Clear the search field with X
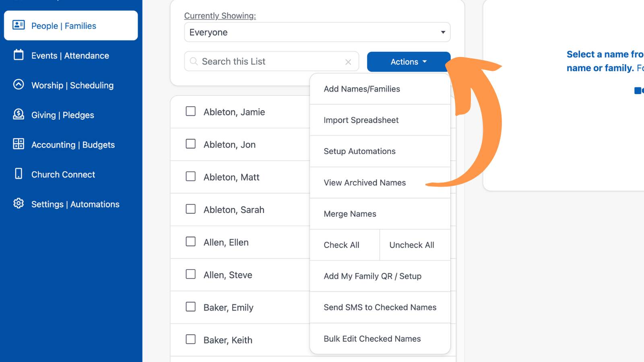 pyautogui.click(x=348, y=62)
